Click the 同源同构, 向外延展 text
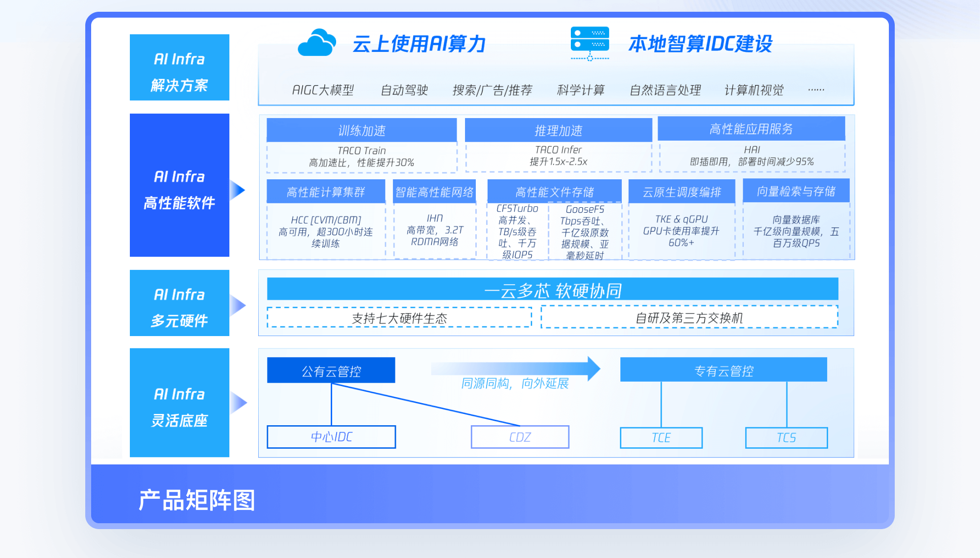980x558 pixels. (x=515, y=383)
